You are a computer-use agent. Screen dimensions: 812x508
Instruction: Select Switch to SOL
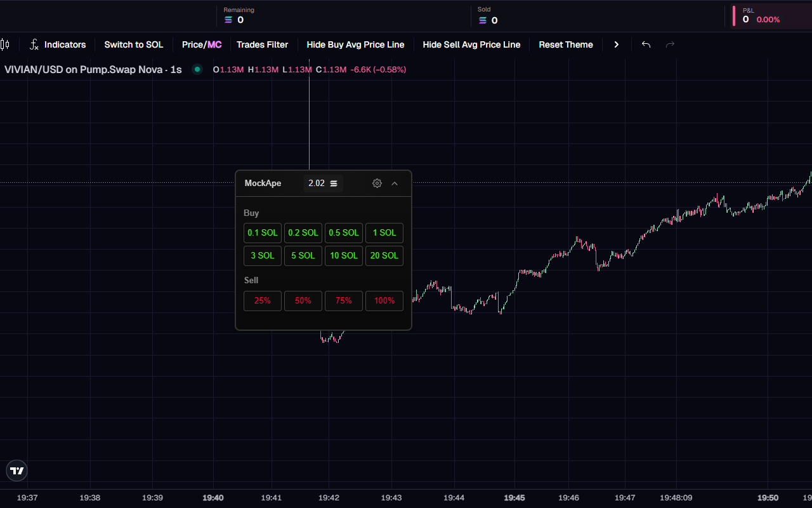point(133,44)
